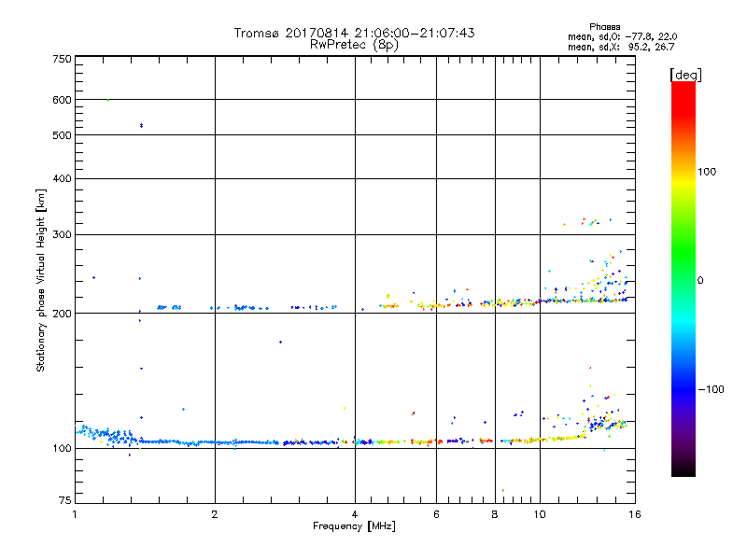Click the y-axis tick label "300"
Image resolution: width=747 pixels, height=560 pixels.
pyautogui.click(x=62, y=235)
